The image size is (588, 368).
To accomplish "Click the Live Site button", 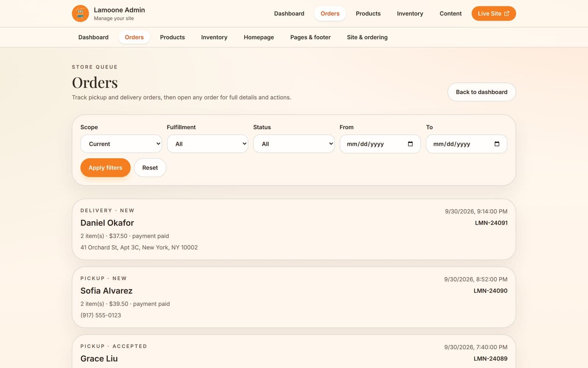I will [x=494, y=14].
